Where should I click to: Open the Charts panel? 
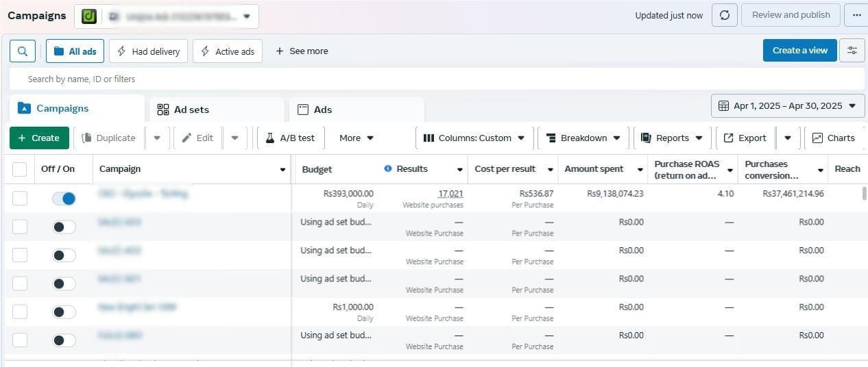coord(833,138)
